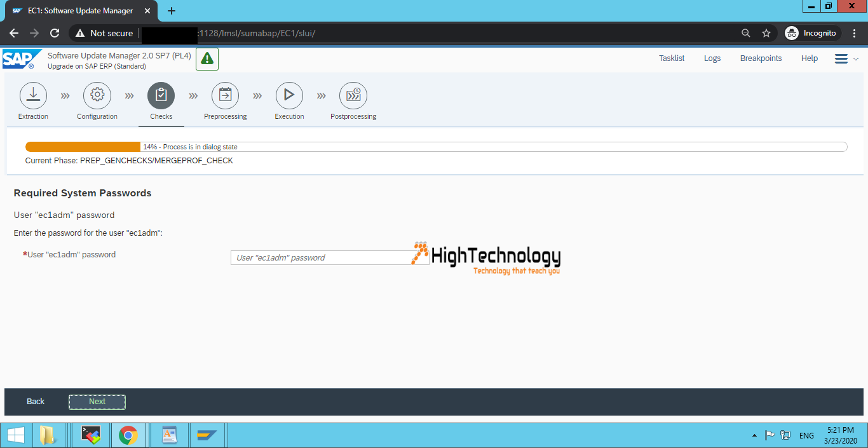Show hidden system tray icons
The width and height of the screenshot is (868, 448).
pos(754,435)
